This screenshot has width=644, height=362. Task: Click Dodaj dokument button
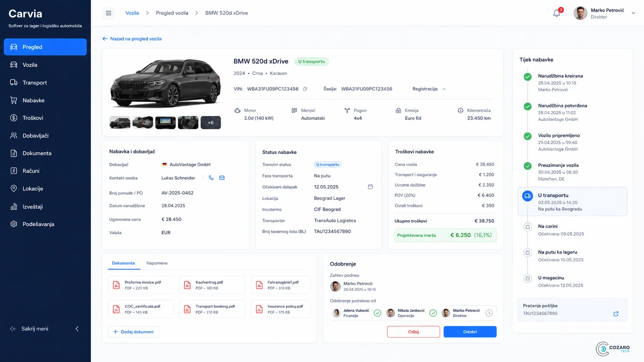tap(133, 332)
